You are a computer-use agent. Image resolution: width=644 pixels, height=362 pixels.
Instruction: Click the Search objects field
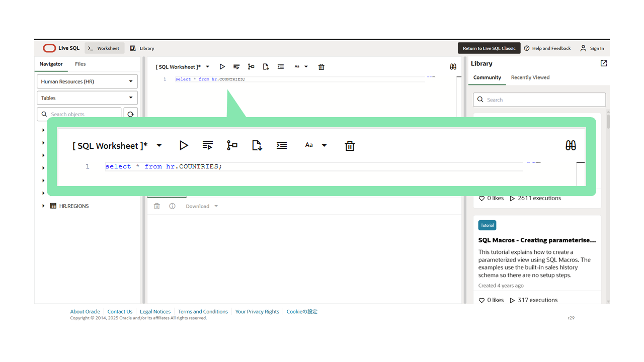[x=79, y=114]
